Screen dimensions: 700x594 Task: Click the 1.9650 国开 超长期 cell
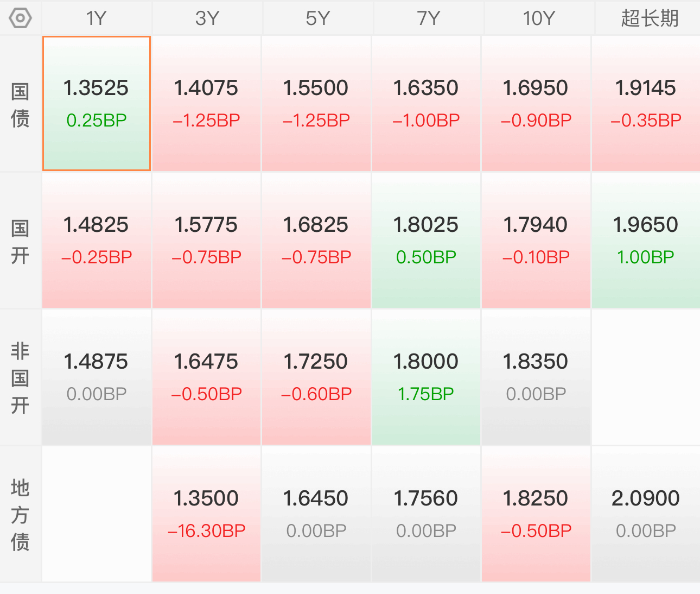tap(646, 241)
